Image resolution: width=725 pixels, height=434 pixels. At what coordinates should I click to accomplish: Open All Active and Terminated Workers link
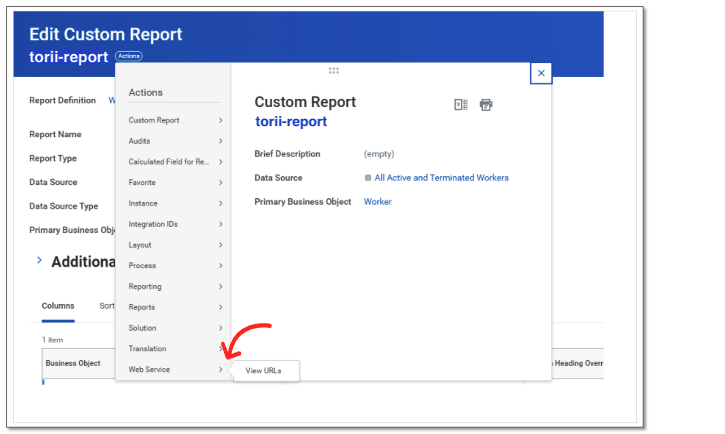click(x=441, y=178)
